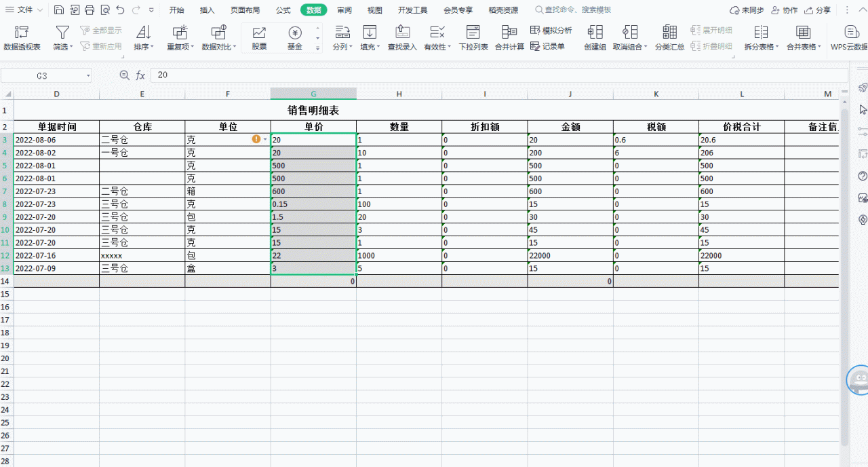The height and width of the screenshot is (467, 868).
Task: Click the date cell 2022-07-16
Action: click(x=56, y=256)
